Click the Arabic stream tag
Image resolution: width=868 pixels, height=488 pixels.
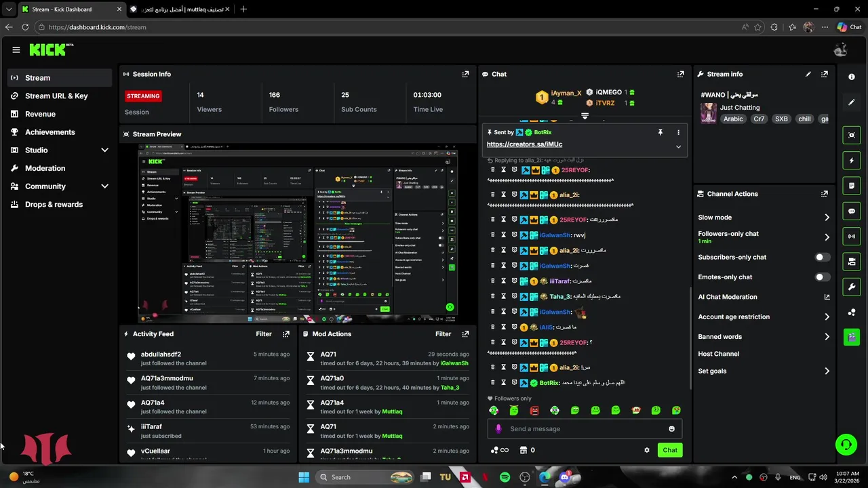tap(733, 119)
